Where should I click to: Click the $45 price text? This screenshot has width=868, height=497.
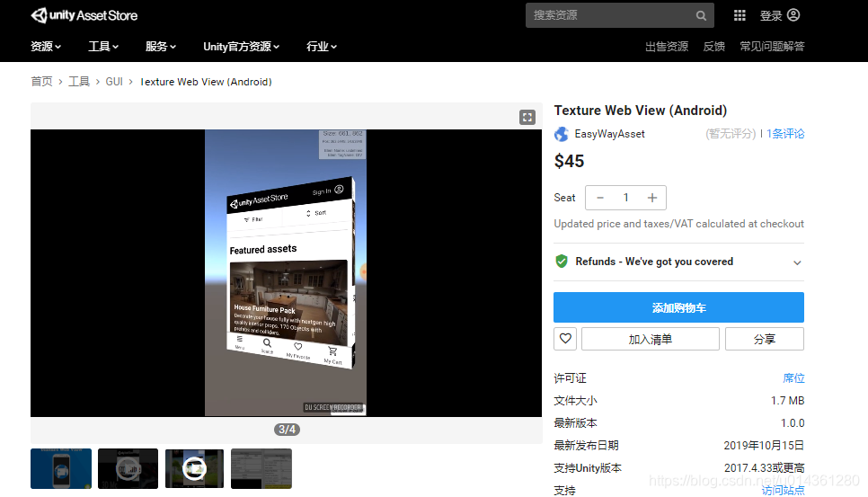tap(569, 161)
